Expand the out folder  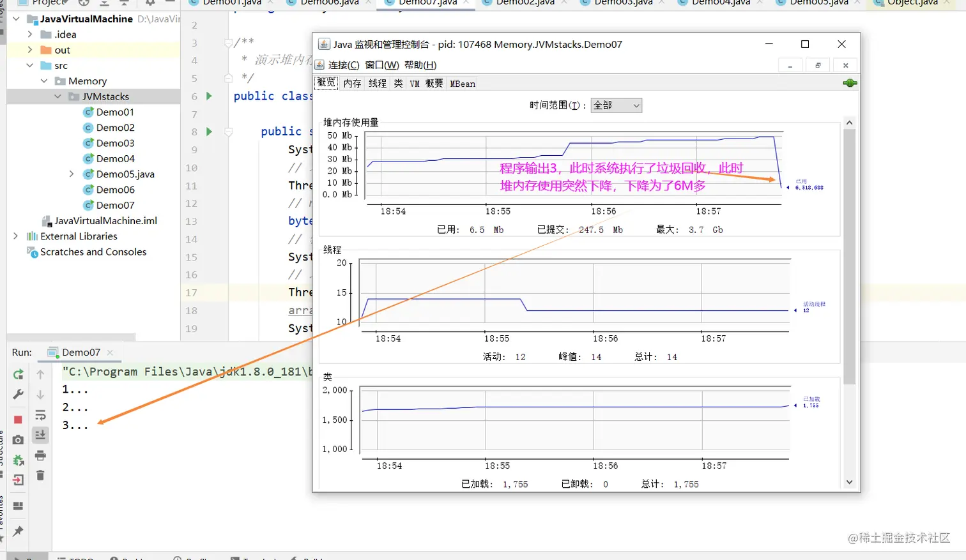point(30,50)
